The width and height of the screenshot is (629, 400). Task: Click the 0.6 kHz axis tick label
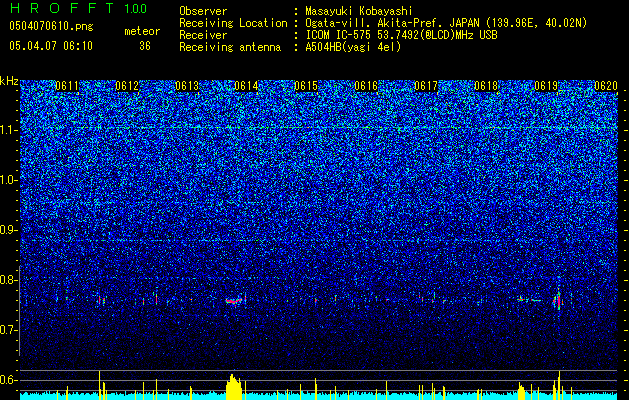(x=7, y=380)
